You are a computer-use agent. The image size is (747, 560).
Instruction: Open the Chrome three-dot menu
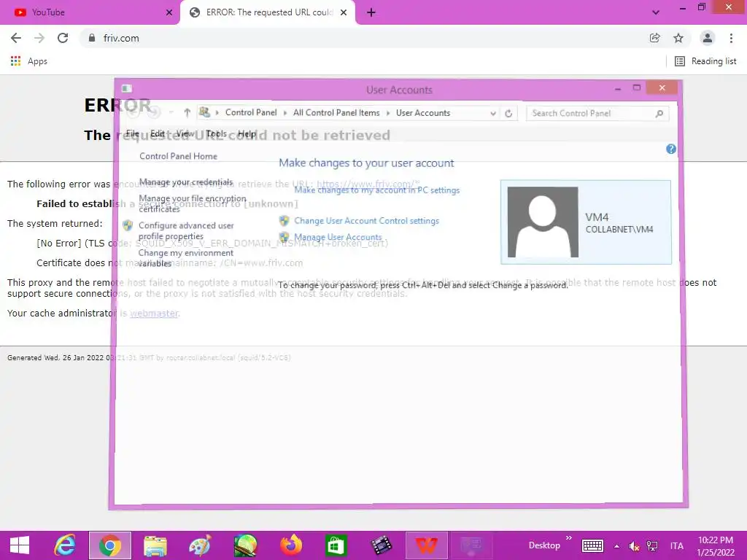[731, 38]
